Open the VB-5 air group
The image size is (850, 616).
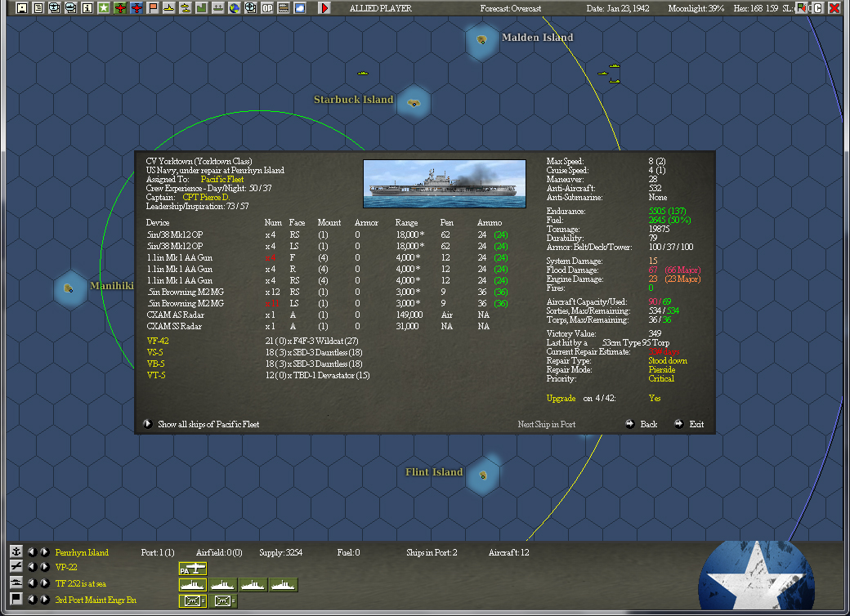[x=155, y=364]
